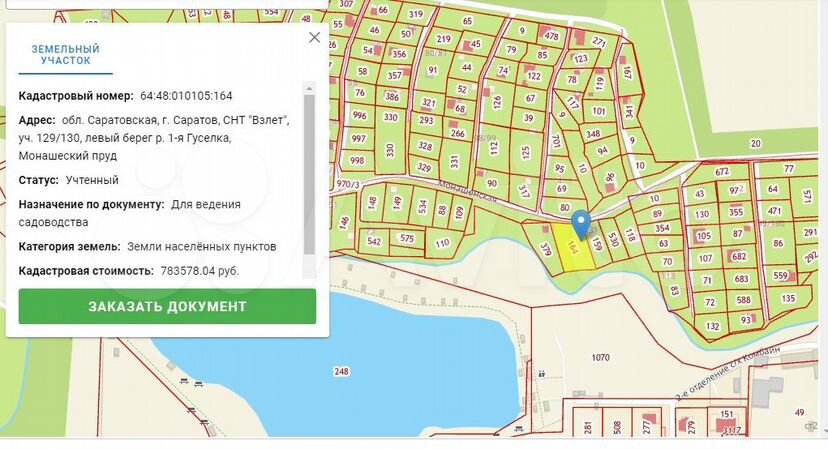Select the Земельный участок tab
Screen dimensions: 828x449
(66, 54)
